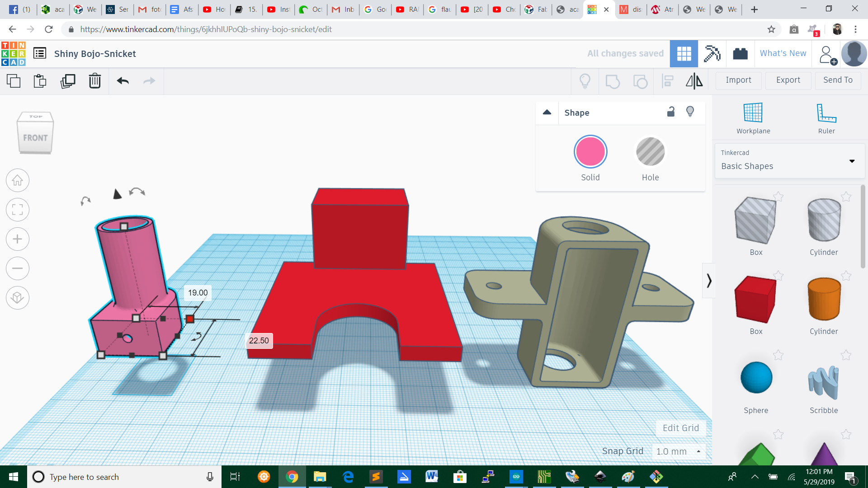868x488 pixels.
Task: Open user profile avatar
Action: click(x=854, y=54)
